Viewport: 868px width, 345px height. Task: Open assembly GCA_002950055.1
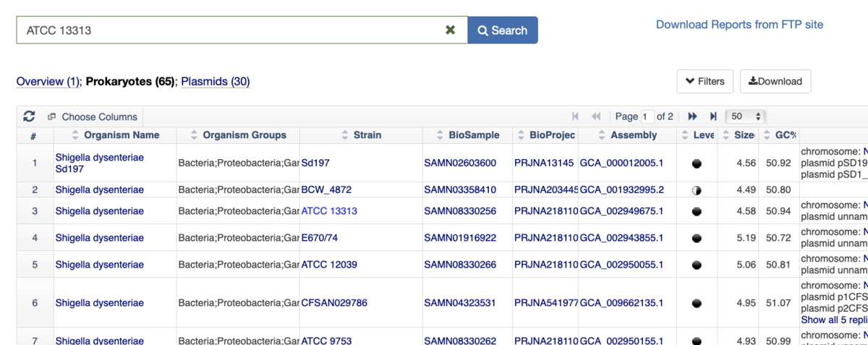[621, 265]
